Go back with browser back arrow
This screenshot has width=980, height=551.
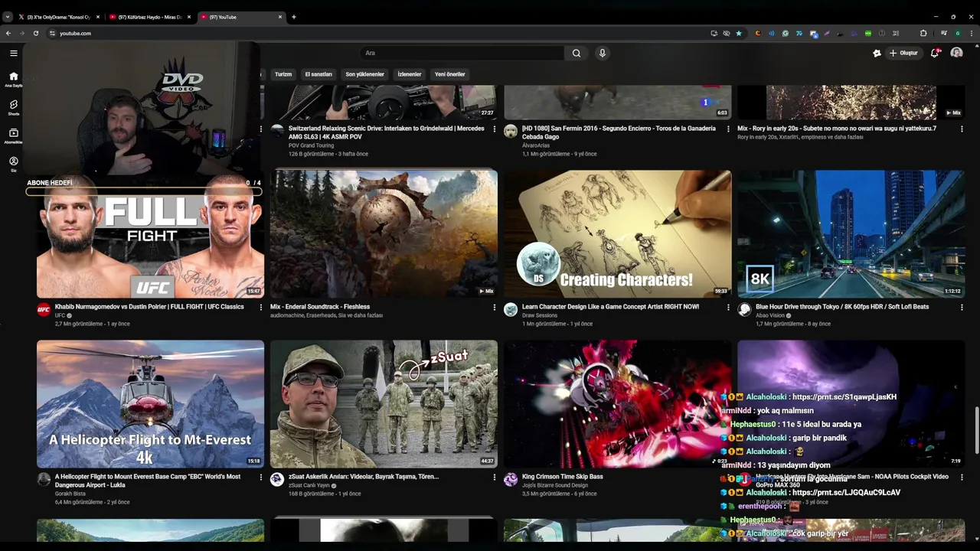[x=8, y=33]
